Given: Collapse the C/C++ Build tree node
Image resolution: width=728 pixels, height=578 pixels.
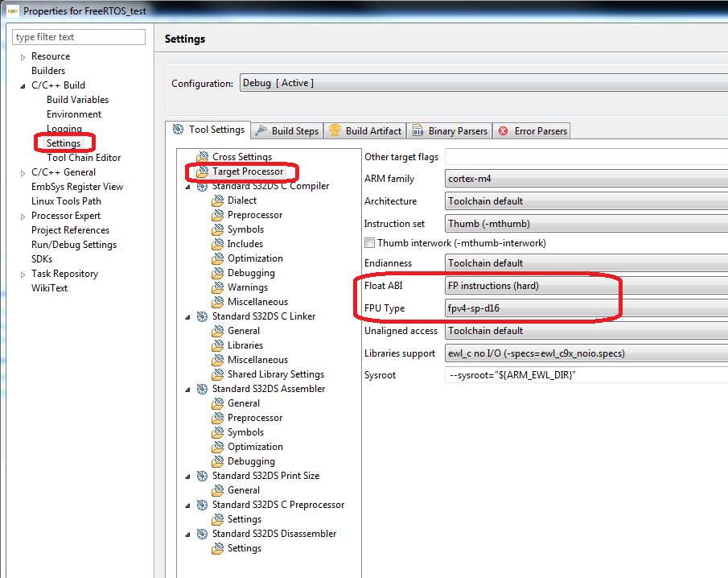Looking at the screenshot, I should (x=23, y=86).
